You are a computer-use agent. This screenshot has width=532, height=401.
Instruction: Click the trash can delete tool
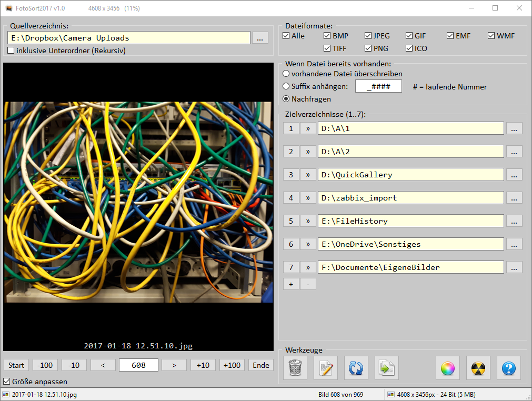click(x=295, y=368)
